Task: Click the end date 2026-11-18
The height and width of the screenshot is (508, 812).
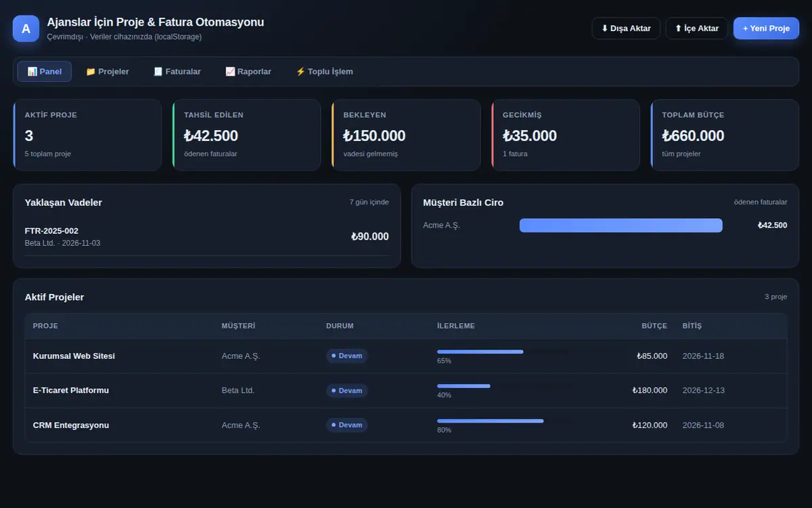Action: 703,356
